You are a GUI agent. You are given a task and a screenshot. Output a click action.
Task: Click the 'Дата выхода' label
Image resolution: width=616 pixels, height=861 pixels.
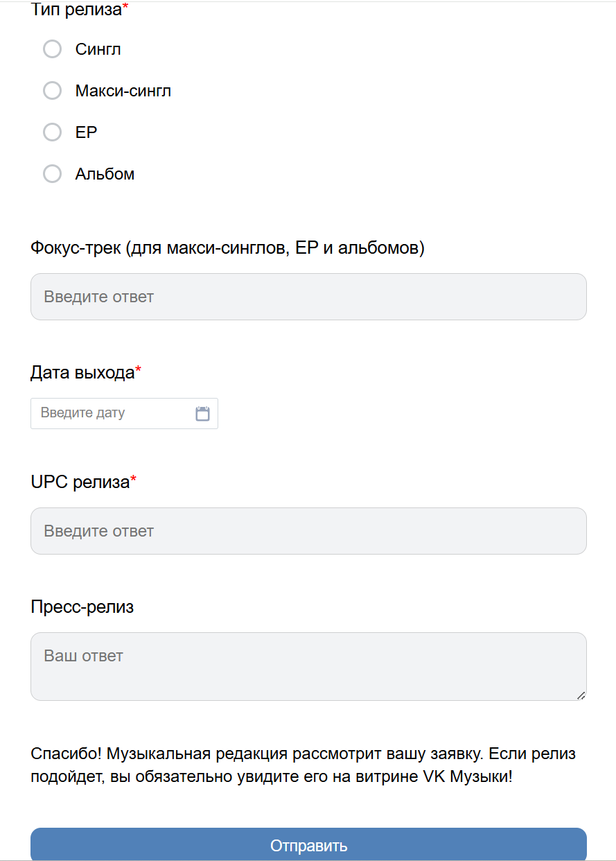(x=82, y=373)
